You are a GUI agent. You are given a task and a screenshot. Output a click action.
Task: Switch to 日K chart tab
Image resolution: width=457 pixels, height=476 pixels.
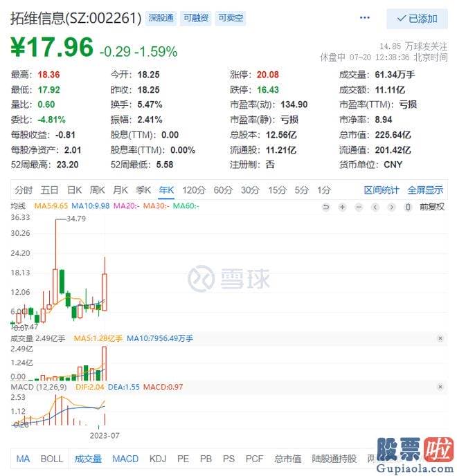tap(75, 190)
